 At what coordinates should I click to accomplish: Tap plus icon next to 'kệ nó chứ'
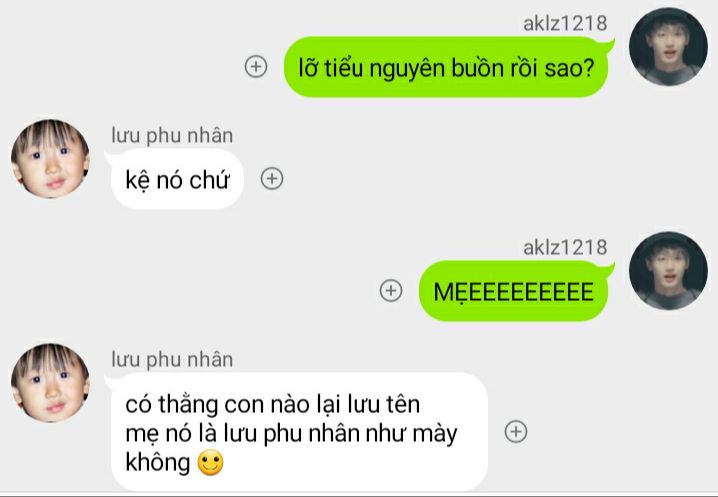click(x=272, y=179)
